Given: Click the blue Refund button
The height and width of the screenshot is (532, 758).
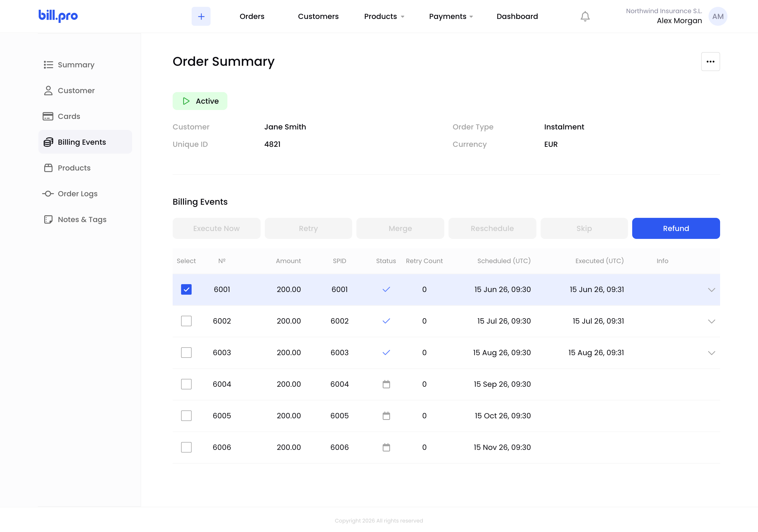Looking at the screenshot, I should (676, 228).
